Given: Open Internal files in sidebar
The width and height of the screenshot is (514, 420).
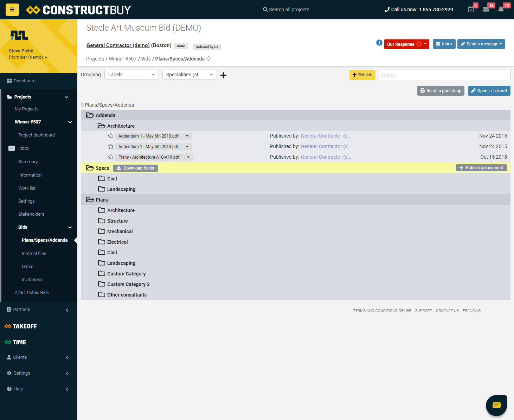Looking at the screenshot, I should click(34, 254).
